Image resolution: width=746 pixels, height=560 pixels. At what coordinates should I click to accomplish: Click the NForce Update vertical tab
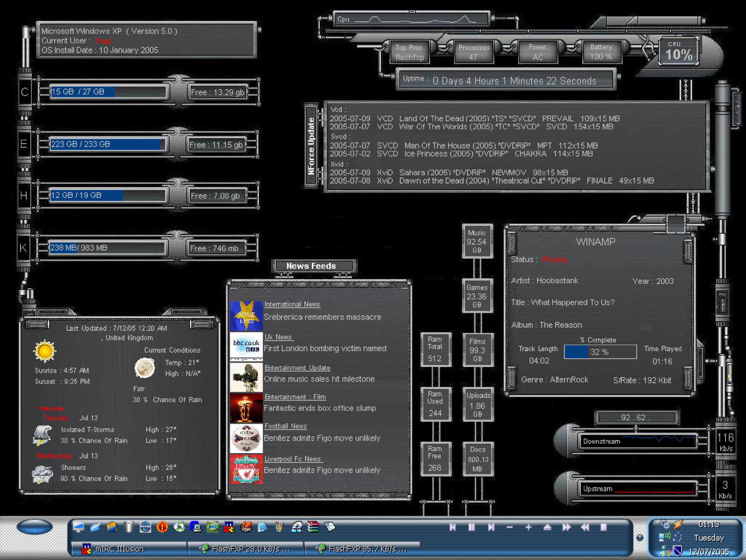pos(311,146)
